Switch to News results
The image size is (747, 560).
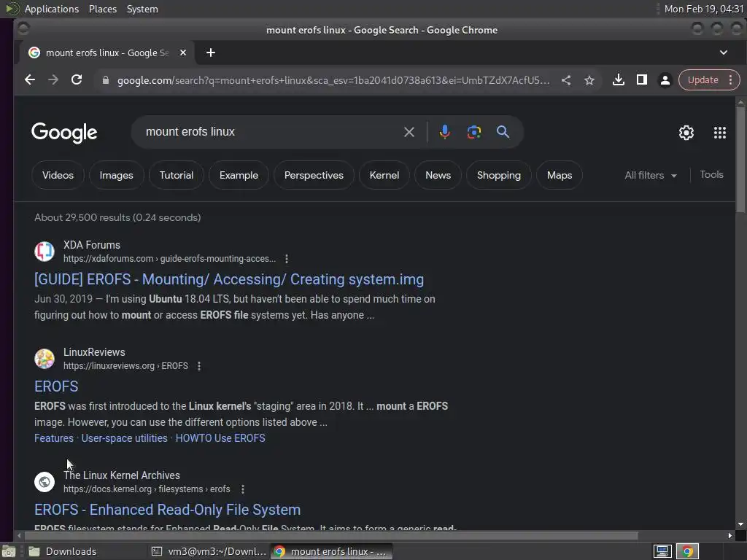coord(438,175)
